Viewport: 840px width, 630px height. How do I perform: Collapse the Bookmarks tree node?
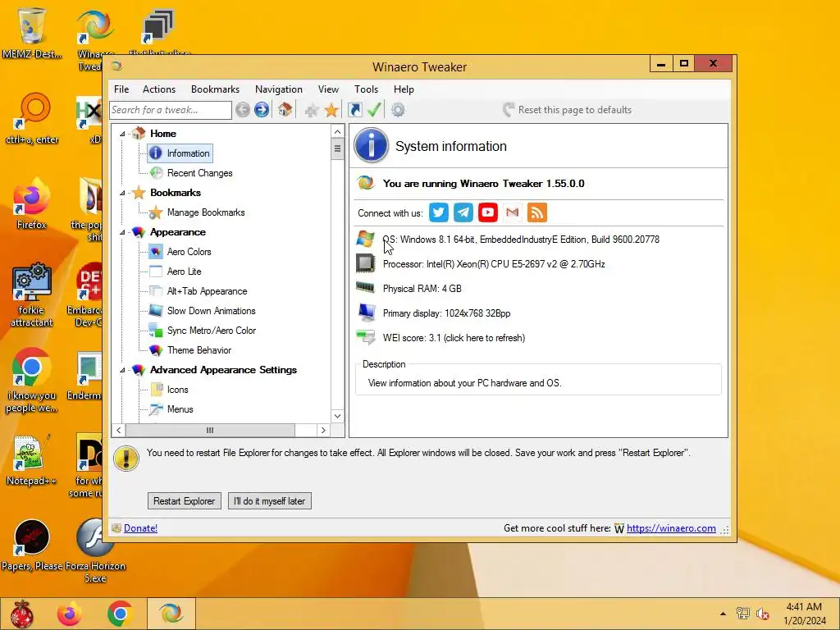coord(122,193)
